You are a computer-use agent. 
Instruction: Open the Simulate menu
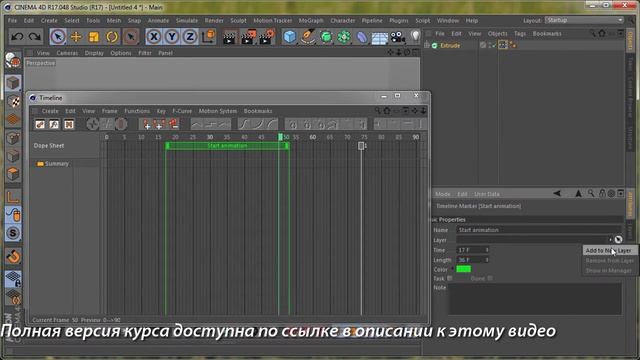(x=187, y=20)
